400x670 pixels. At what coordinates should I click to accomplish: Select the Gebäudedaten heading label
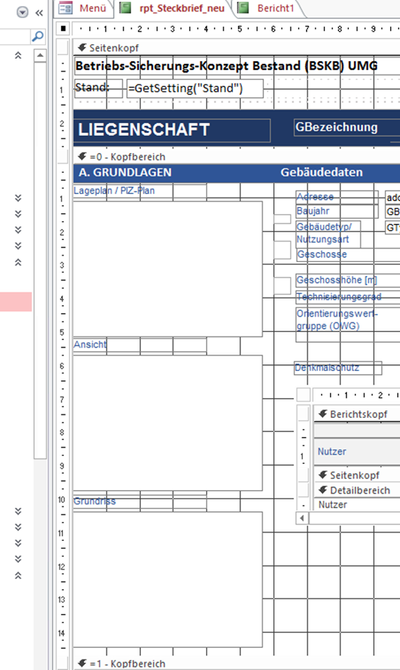[321, 172]
